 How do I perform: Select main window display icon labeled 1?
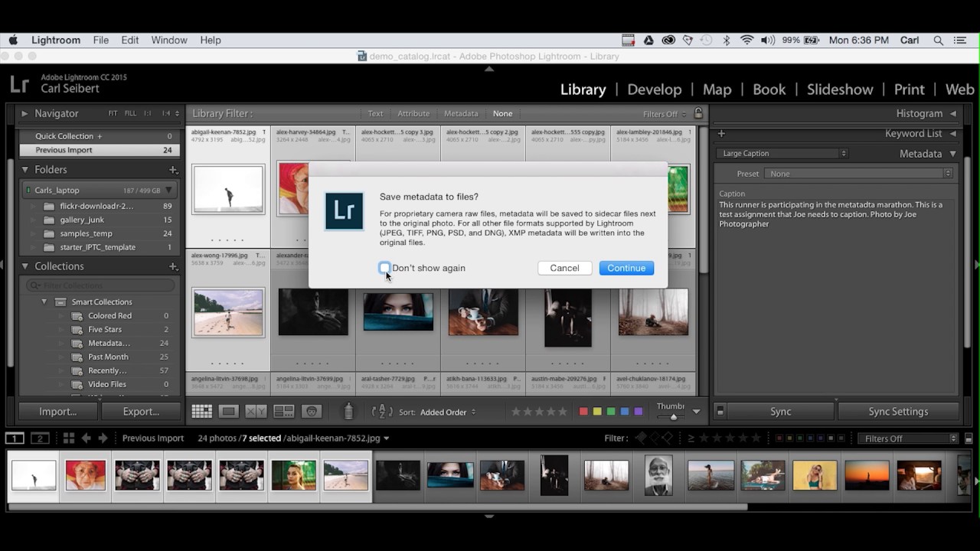click(15, 438)
